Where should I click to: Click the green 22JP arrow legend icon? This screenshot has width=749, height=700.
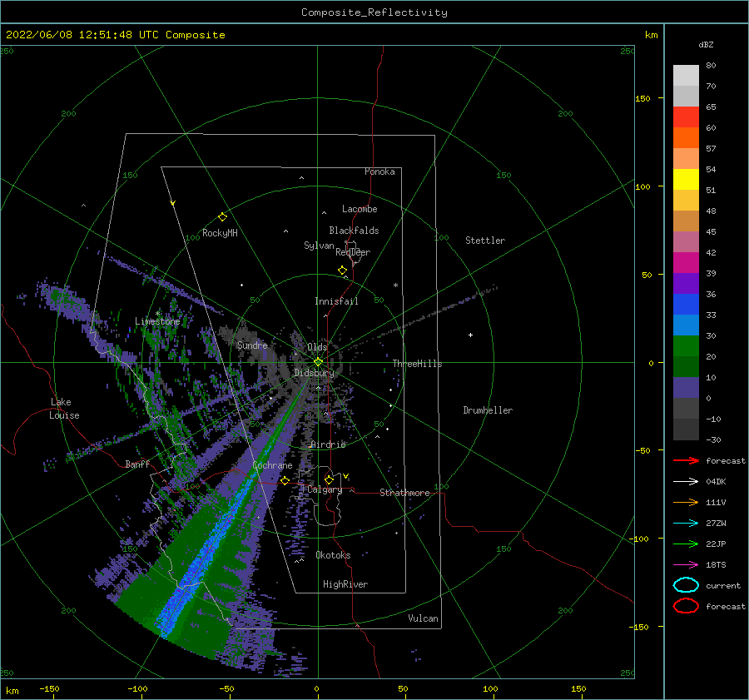[x=686, y=544]
